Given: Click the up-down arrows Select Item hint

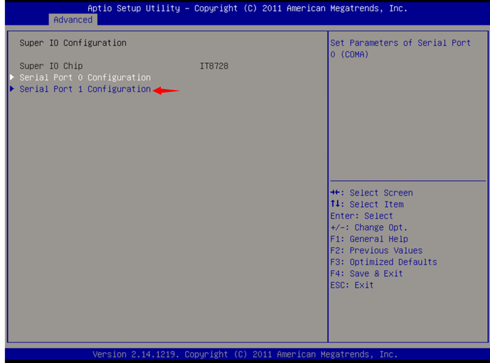Looking at the screenshot, I should tap(367, 204).
